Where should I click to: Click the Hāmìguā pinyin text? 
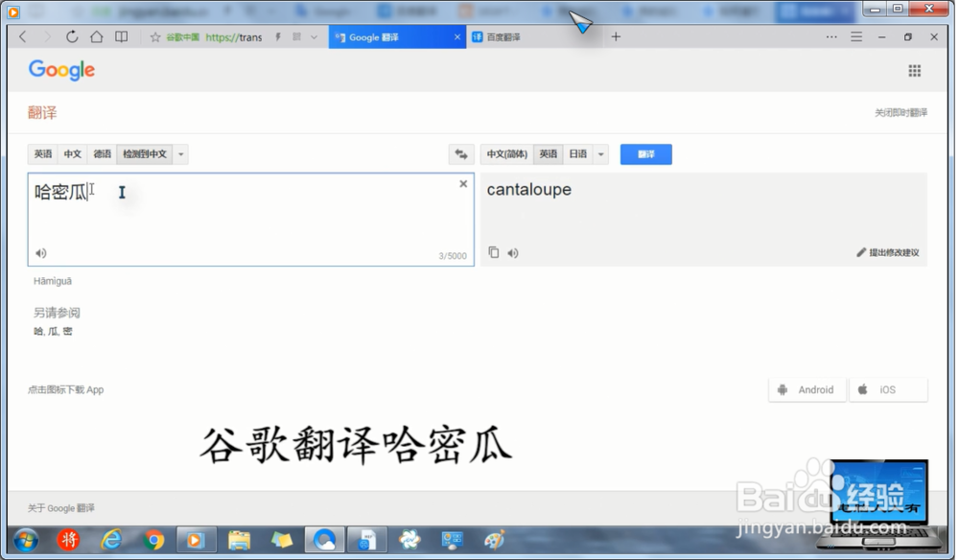53,281
